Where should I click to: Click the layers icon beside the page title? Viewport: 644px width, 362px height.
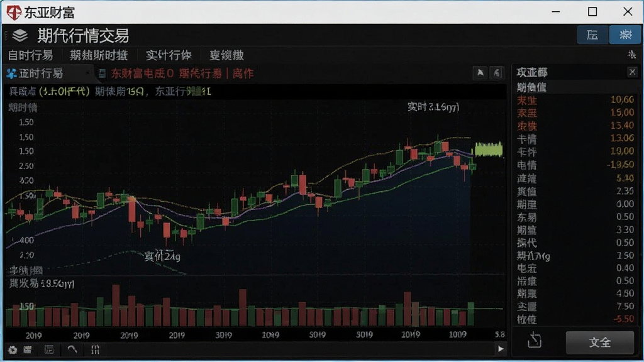coord(19,36)
